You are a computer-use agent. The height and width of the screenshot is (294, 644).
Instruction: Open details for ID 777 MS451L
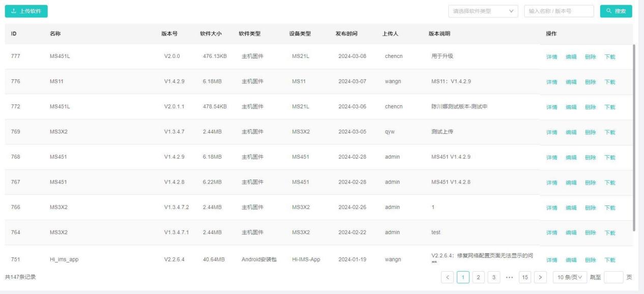coord(551,57)
